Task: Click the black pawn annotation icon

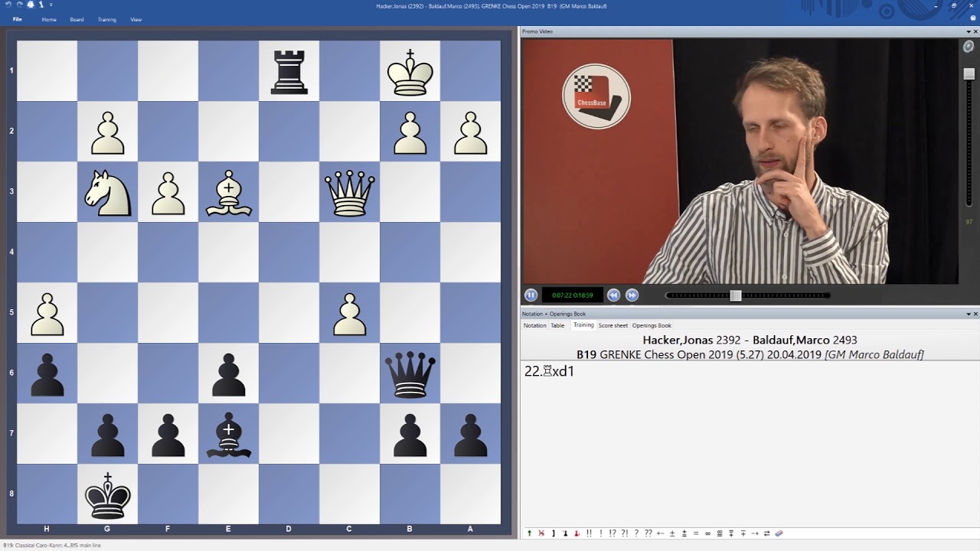Action: [x=565, y=533]
